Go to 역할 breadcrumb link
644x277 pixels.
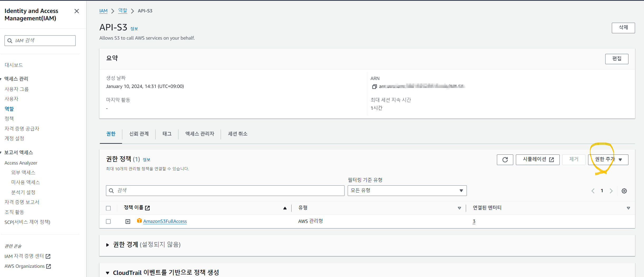tap(123, 11)
